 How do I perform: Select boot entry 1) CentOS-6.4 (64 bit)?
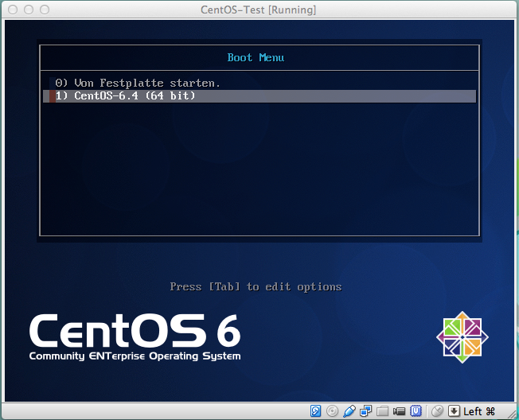pyautogui.click(x=259, y=96)
